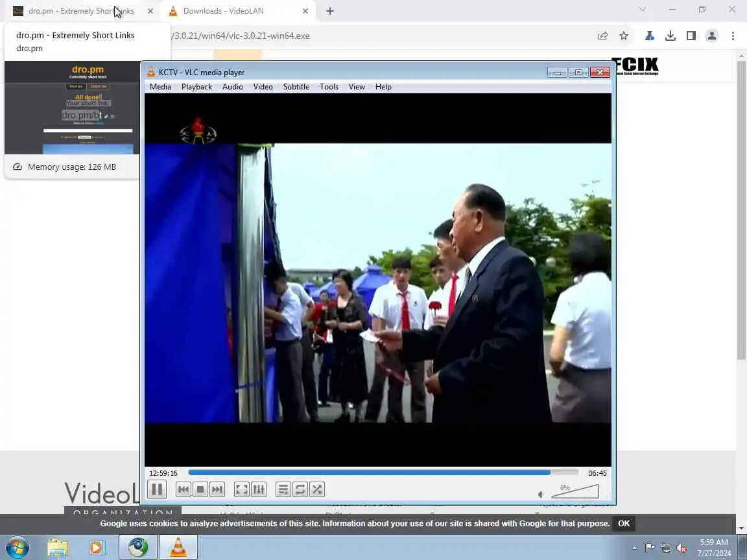Click the remaining time 06:45
The image size is (747, 560).
pyautogui.click(x=597, y=473)
